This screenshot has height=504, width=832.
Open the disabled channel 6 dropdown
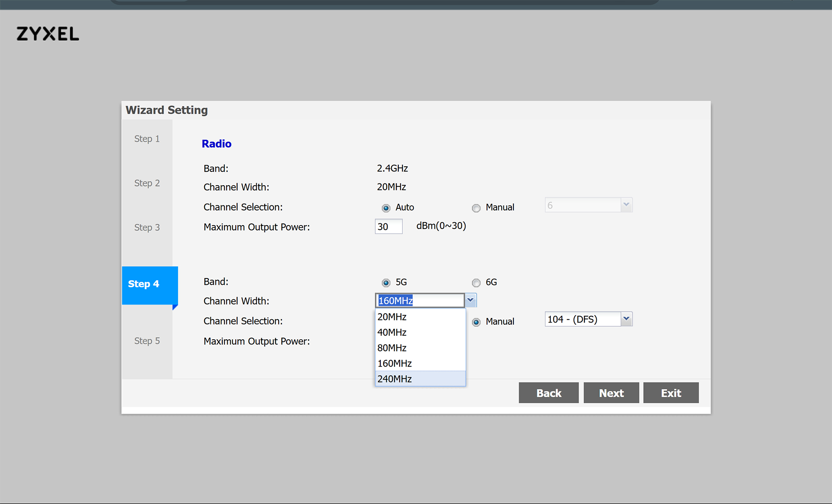(588, 205)
